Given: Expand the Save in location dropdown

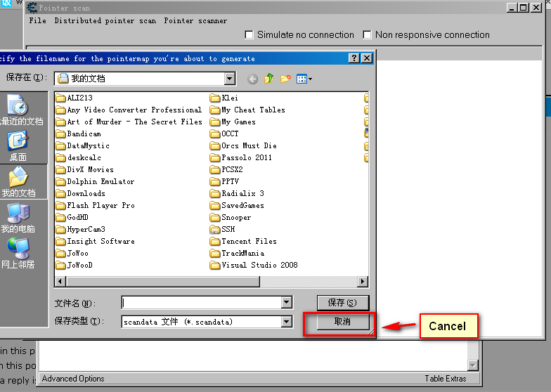Looking at the screenshot, I should tap(230, 79).
